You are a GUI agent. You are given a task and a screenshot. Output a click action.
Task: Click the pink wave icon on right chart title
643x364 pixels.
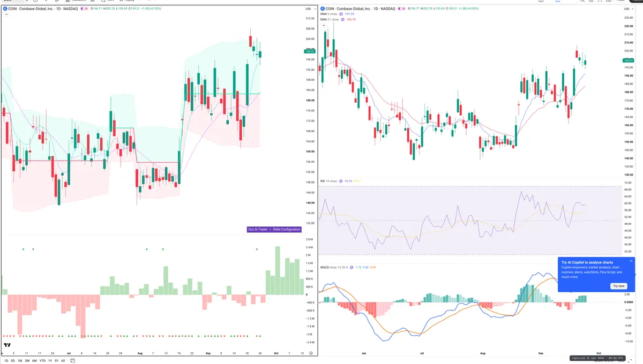point(404,9)
